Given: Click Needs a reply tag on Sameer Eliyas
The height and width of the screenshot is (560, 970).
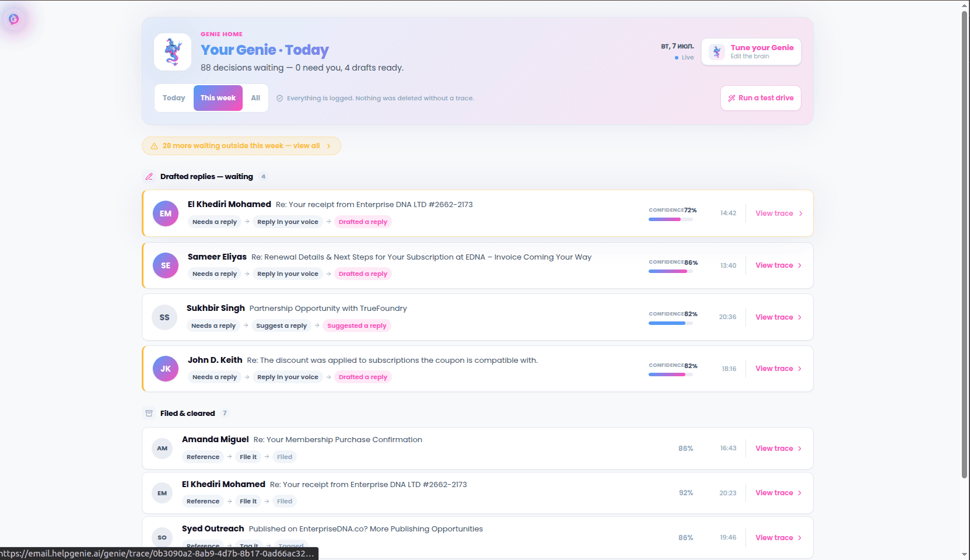Looking at the screenshot, I should (x=215, y=274).
